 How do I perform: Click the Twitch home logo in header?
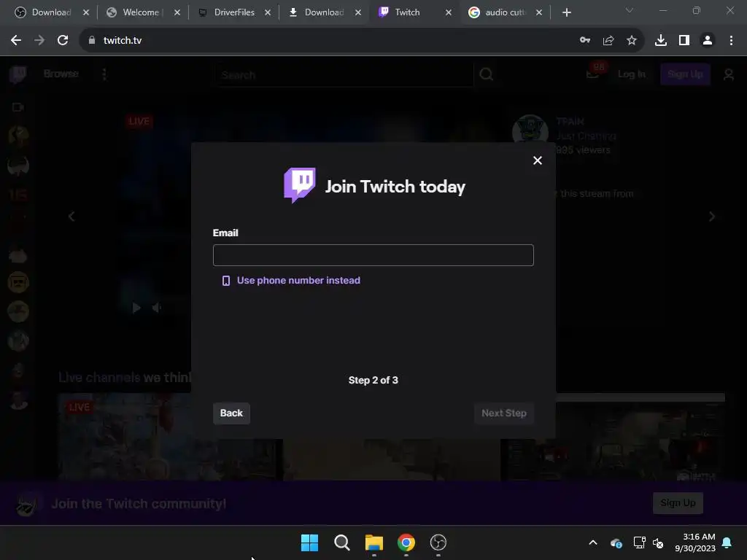click(18, 74)
